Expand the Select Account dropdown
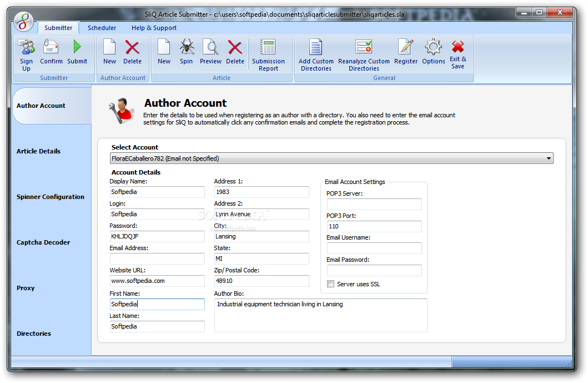 [x=549, y=158]
